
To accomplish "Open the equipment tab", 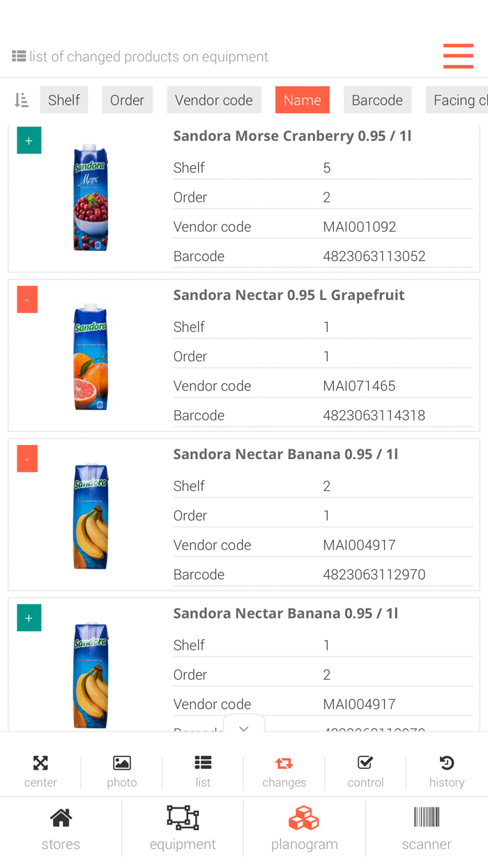I will (x=183, y=818).
